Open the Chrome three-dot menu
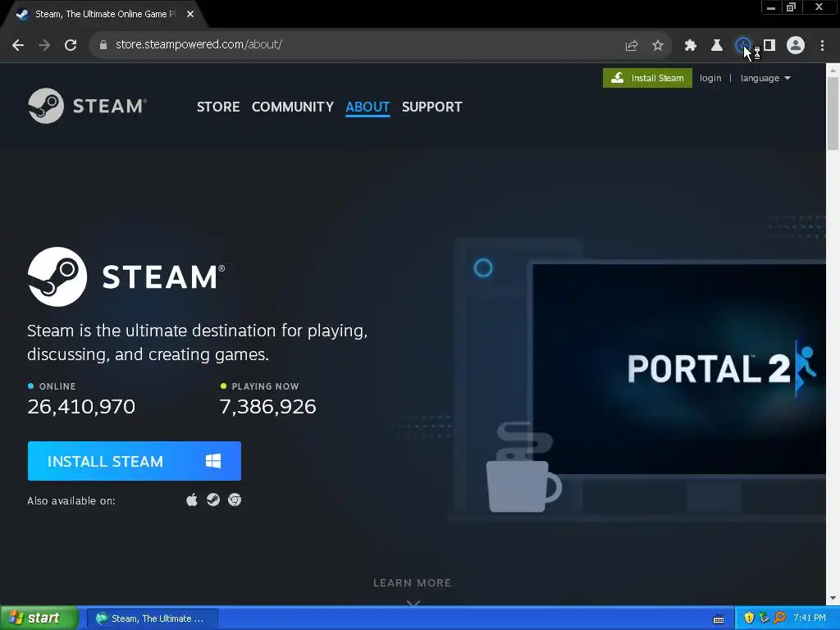This screenshot has width=840, height=630. click(x=822, y=46)
